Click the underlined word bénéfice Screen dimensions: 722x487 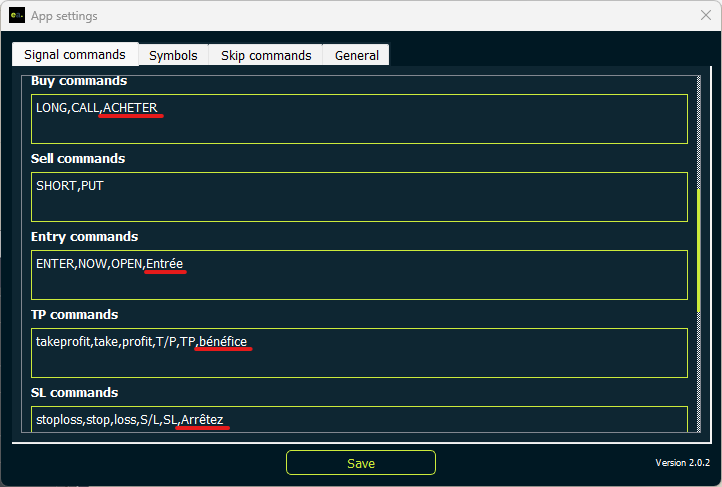pos(223,342)
